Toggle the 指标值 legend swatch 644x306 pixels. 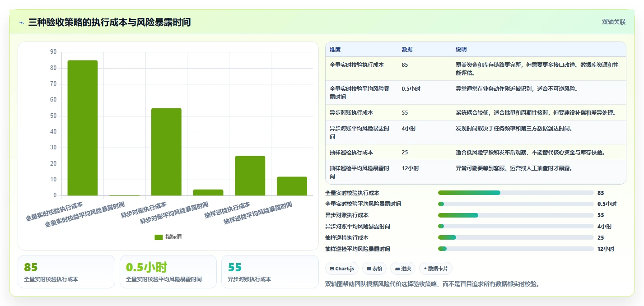[159, 237]
